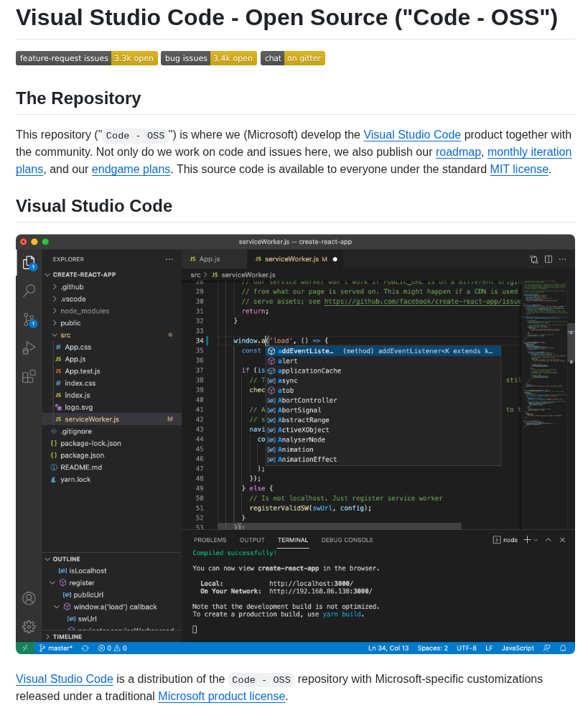588x708 pixels.
Task: Open the roadmap link
Action: tap(458, 152)
